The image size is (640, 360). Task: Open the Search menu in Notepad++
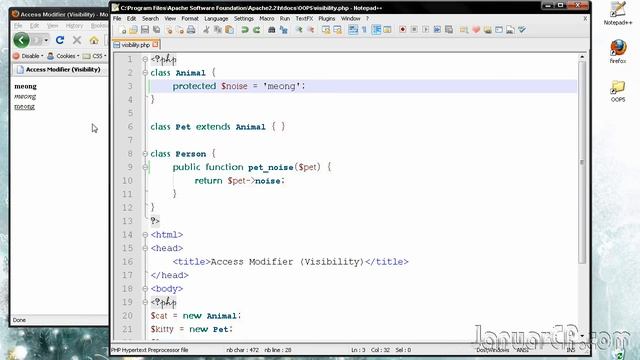click(x=150, y=18)
